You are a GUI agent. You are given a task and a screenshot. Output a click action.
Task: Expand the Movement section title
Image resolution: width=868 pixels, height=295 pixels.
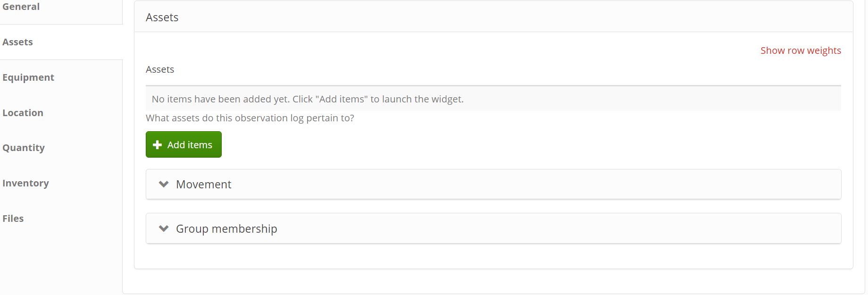pyautogui.click(x=203, y=184)
